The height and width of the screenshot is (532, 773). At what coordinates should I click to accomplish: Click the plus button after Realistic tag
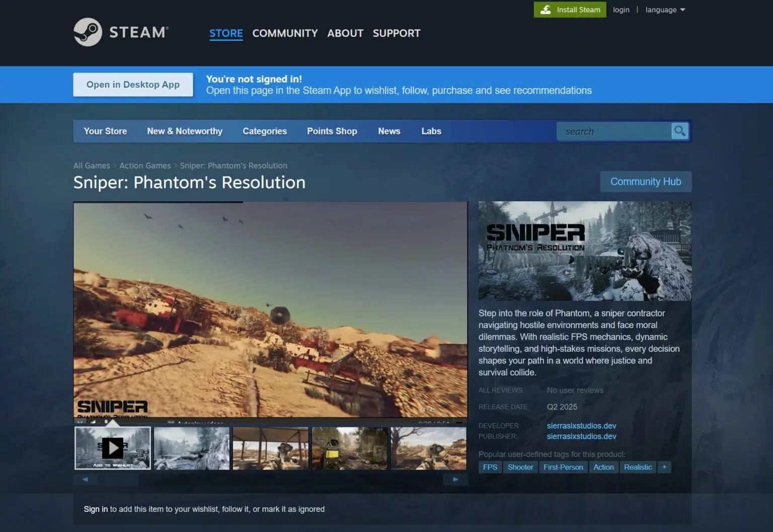[x=664, y=467]
